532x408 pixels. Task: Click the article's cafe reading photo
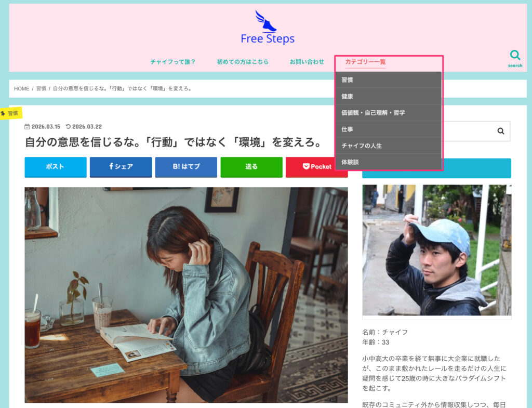click(186, 295)
